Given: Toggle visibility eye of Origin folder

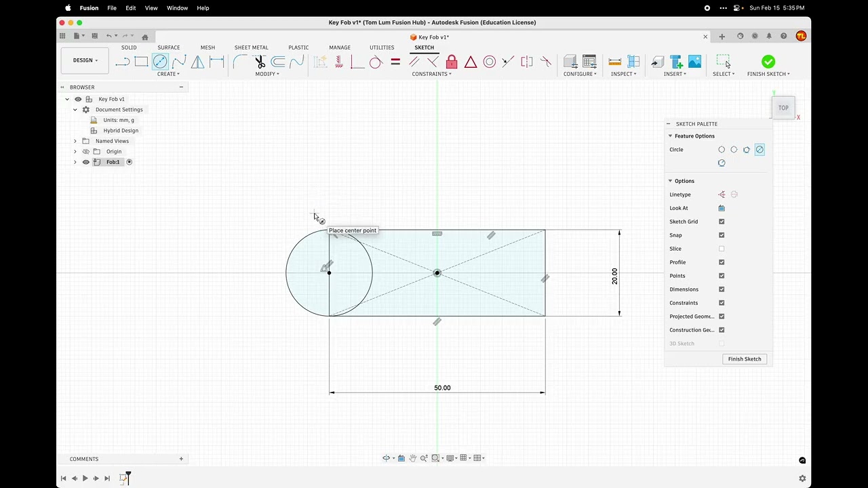Looking at the screenshot, I should [x=85, y=152].
